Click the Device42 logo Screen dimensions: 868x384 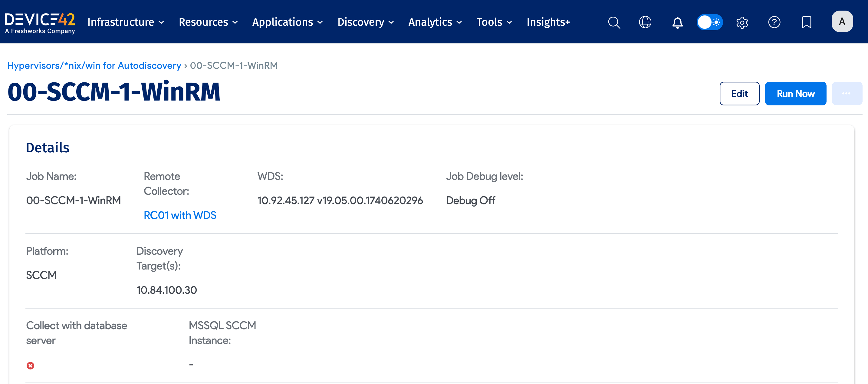[x=40, y=22]
